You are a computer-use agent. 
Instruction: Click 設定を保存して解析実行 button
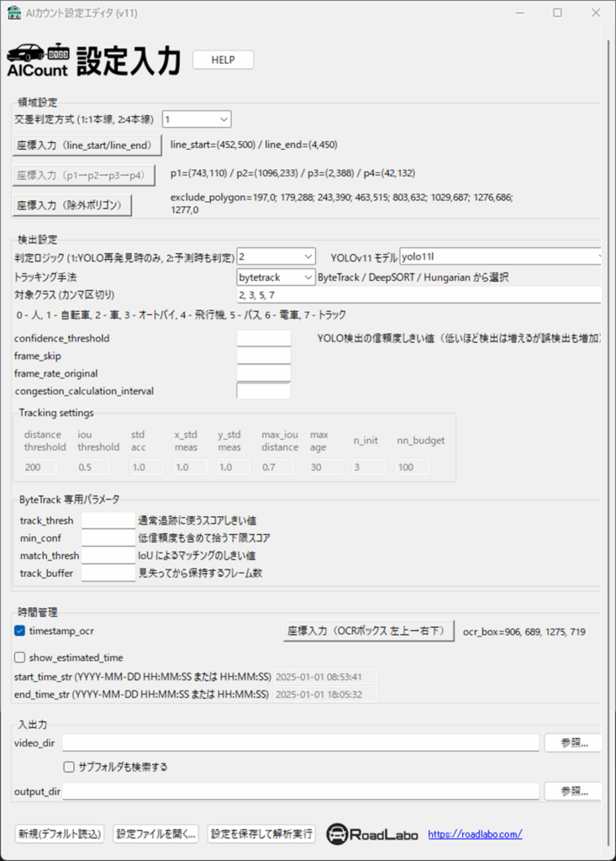click(x=261, y=834)
